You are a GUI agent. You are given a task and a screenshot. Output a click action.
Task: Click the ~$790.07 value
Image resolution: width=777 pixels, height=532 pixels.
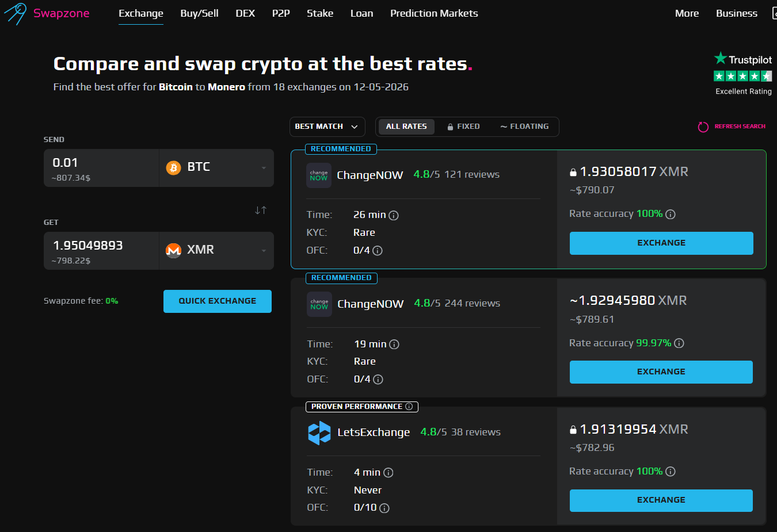click(592, 190)
